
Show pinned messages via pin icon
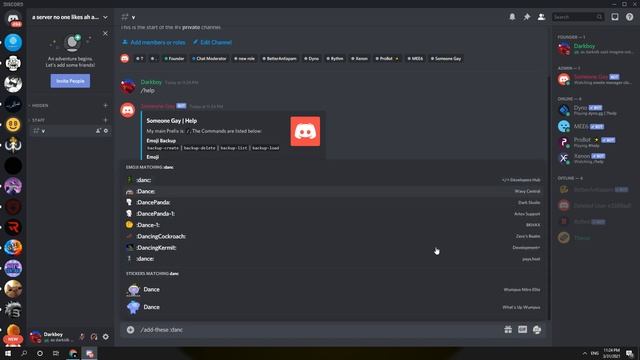click(x=527, y=17)
